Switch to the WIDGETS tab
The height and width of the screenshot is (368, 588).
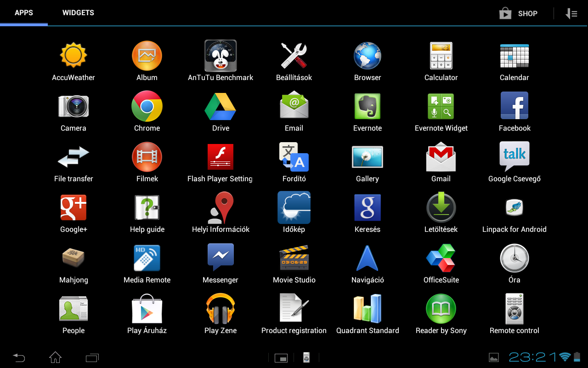pos(78,13)
